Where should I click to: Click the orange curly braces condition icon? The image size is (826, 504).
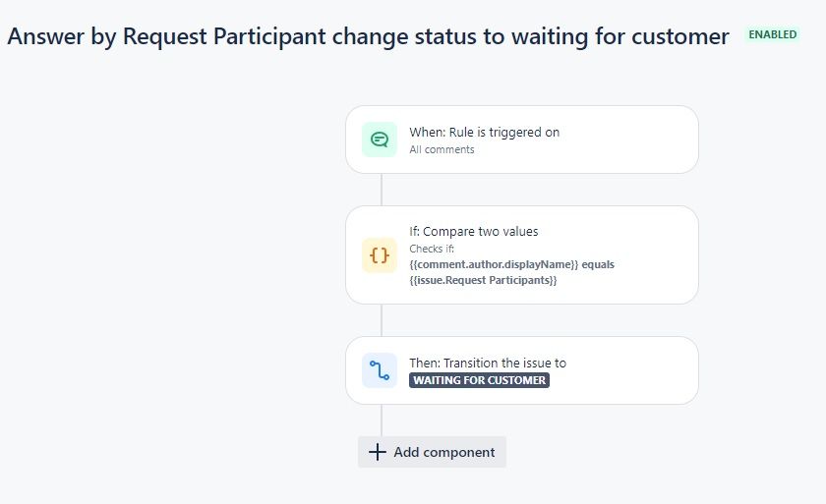(380, 255)
